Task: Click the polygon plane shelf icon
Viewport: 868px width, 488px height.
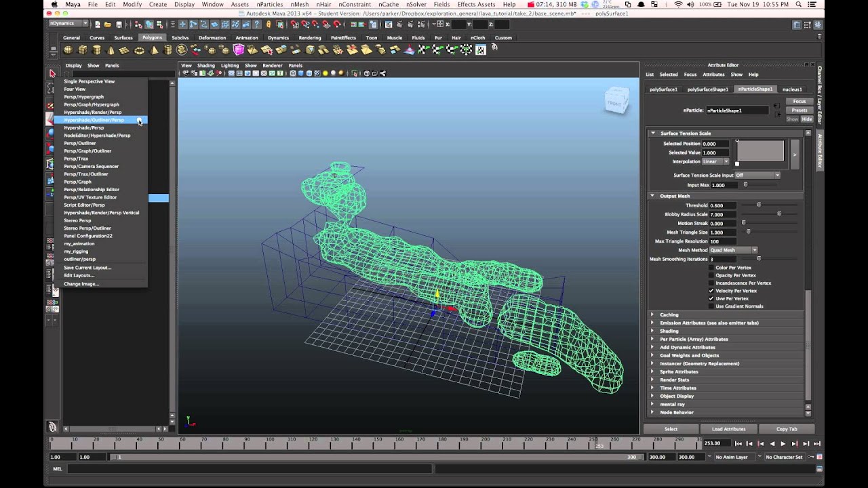Action: [x=125, y=50]
